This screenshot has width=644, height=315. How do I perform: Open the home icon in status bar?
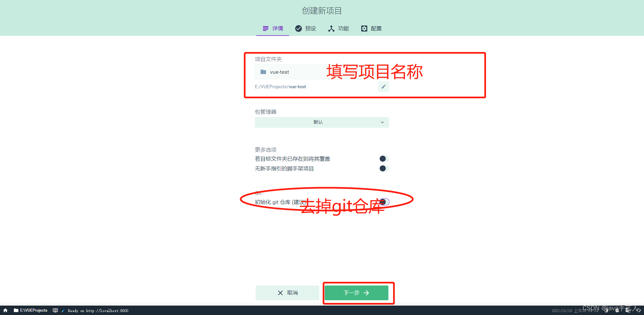pyautogui.click(x=5, y=310)
